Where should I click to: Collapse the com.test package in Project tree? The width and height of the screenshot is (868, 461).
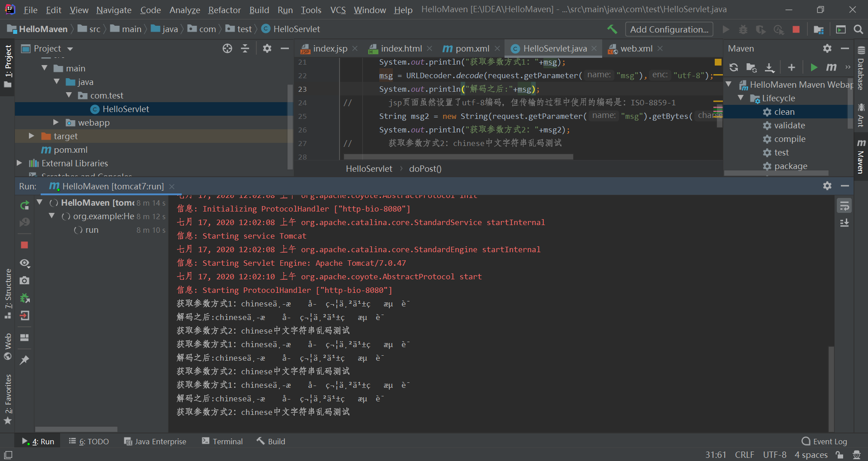(x=69, y=95)
